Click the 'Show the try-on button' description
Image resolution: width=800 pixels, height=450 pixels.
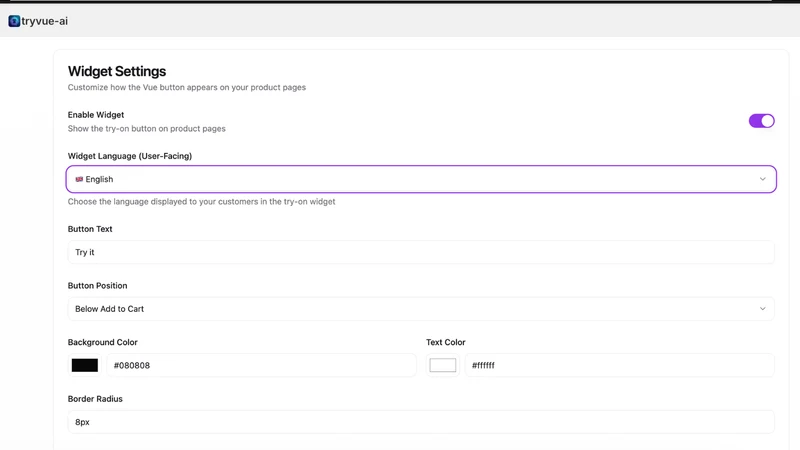[146, 129]
